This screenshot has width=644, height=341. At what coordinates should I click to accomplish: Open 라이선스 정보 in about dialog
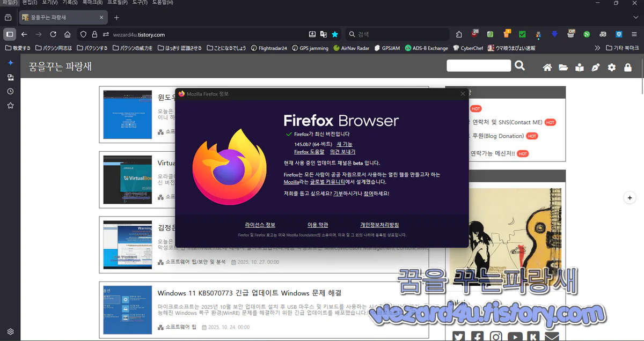(260, 225)
